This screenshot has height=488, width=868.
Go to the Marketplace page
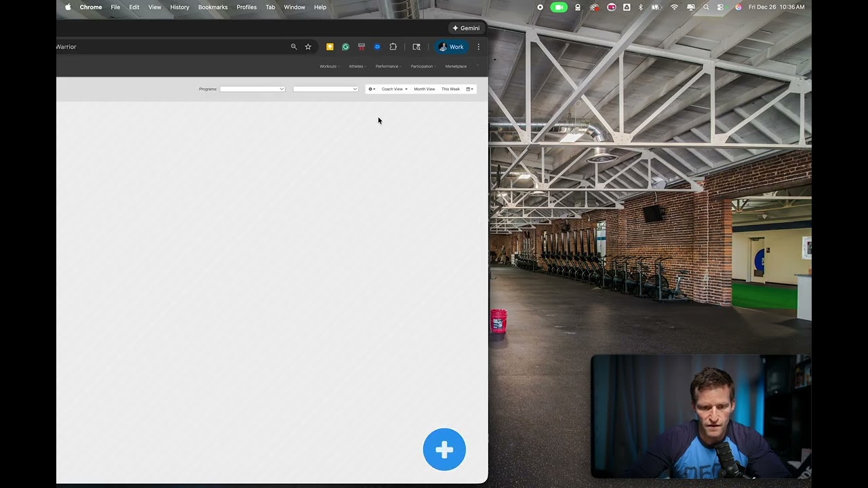click(x=456, y=66)
